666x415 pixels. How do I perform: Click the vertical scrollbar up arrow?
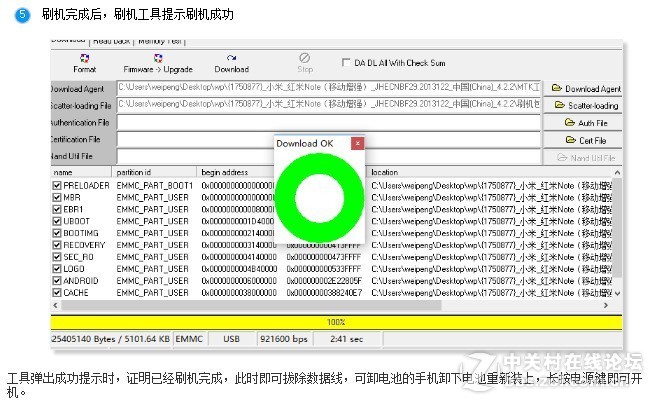click(x=618, y=172)
